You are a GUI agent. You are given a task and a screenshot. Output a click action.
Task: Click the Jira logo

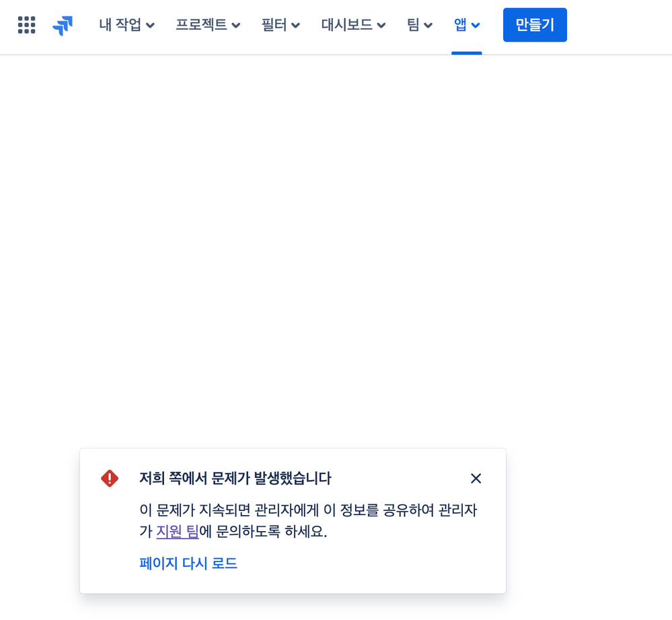[63, 24]
